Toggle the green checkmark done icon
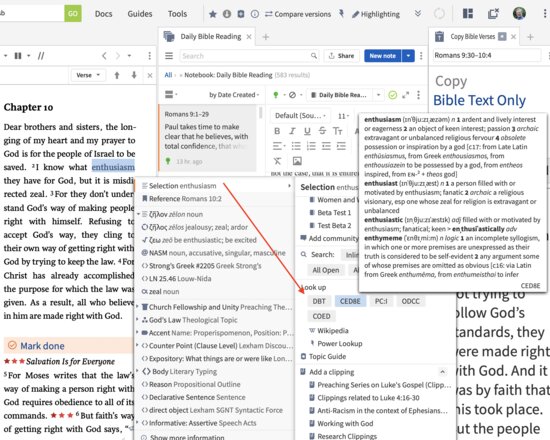Image resolution: width=550 pixels, height=440 pixels. [393, 95]
